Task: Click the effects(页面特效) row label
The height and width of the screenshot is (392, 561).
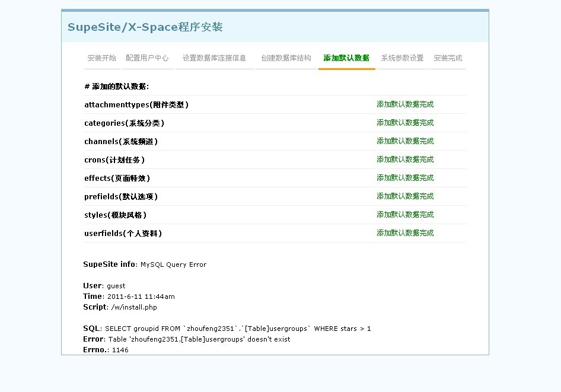Action: pyautogui.click(x=117, y=178)
